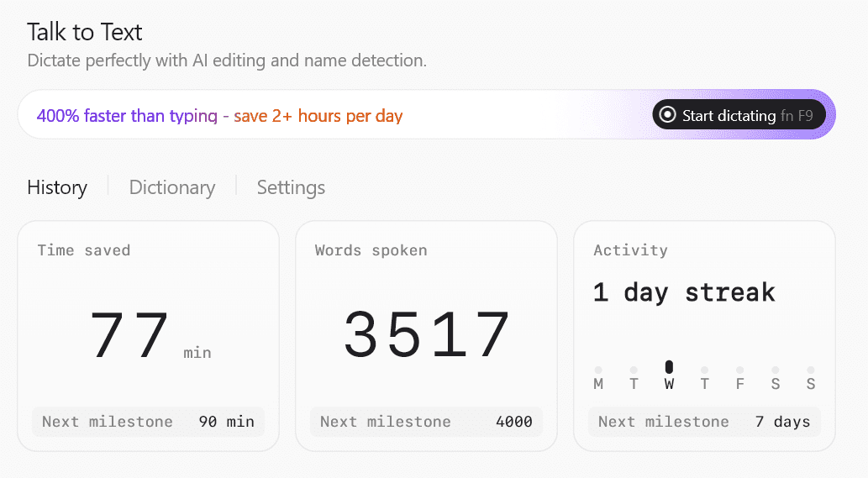Screen dimensions: 868x478
Task: Open the Settings tab
Action: tap(292, 187)
